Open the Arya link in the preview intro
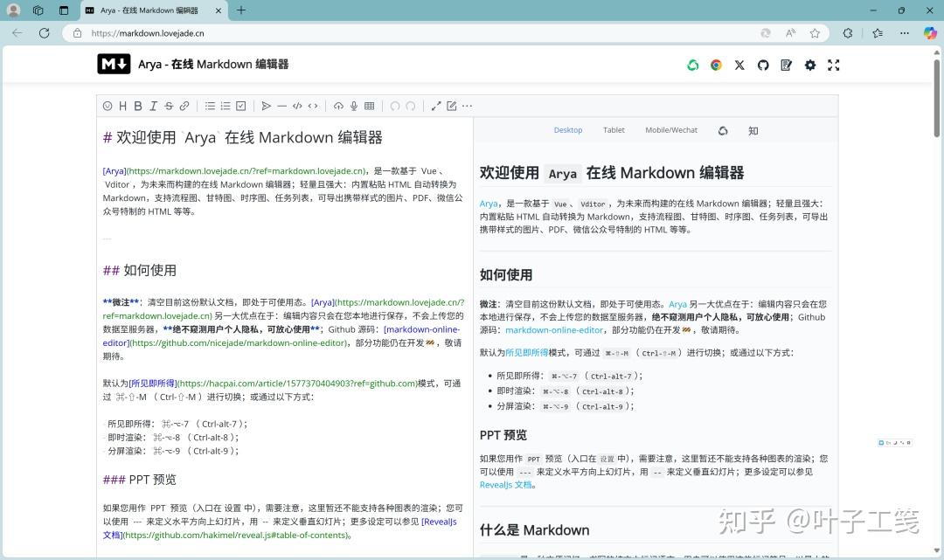944x560 pixels. (x=489, y=204)
